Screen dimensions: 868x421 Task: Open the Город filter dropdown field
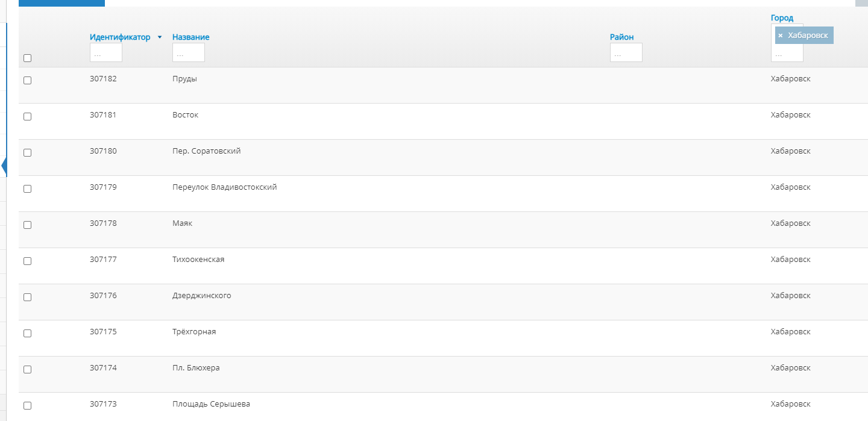pyautogui.click(x=787, y=54)
